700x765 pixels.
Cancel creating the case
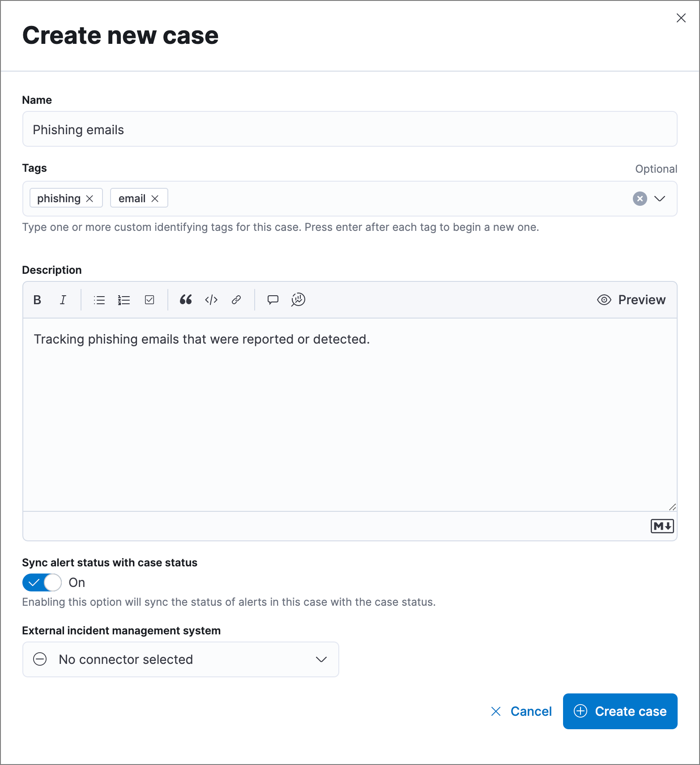(530, 711)
